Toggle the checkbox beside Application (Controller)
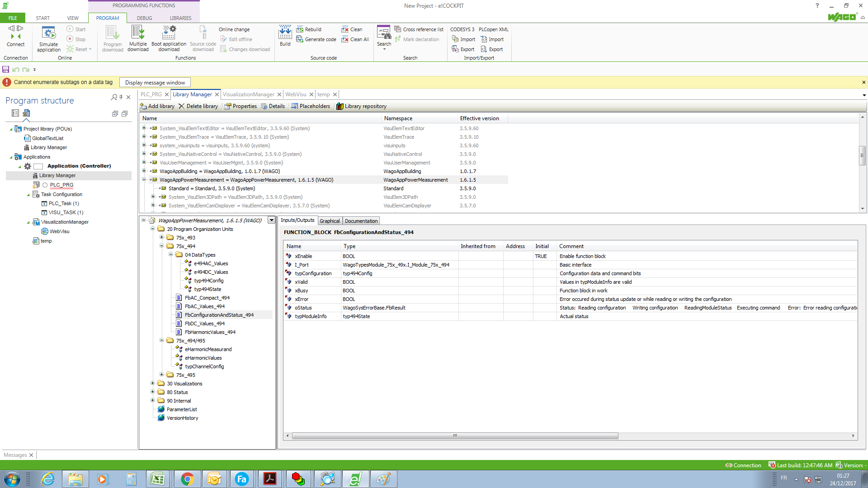The width and height of the screenshot is (868, 488). pyautogui.click(x=38, y=166)
